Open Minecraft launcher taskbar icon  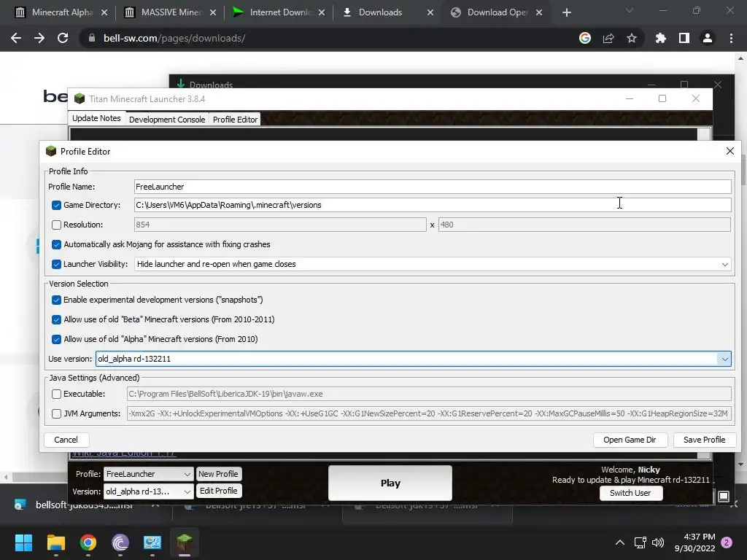185,542
